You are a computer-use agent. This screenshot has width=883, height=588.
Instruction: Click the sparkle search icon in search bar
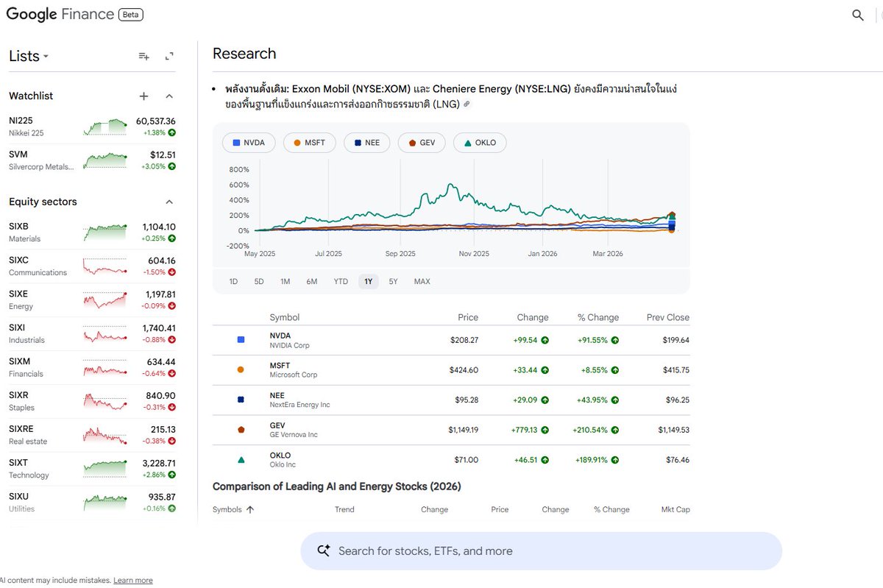coord(323,550)
